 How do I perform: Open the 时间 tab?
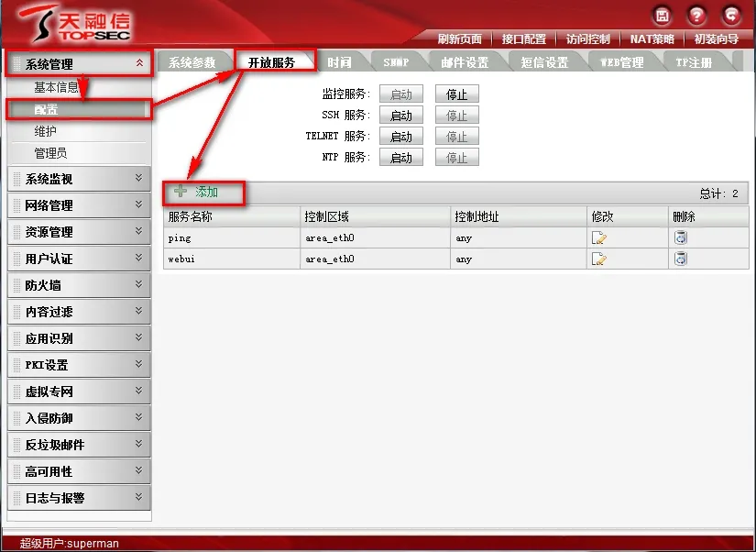[x=339, y=62]
